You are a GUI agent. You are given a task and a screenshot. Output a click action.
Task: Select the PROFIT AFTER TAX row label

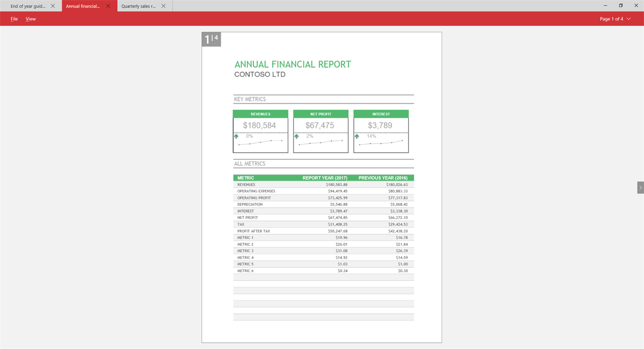(x=254, y=231)
